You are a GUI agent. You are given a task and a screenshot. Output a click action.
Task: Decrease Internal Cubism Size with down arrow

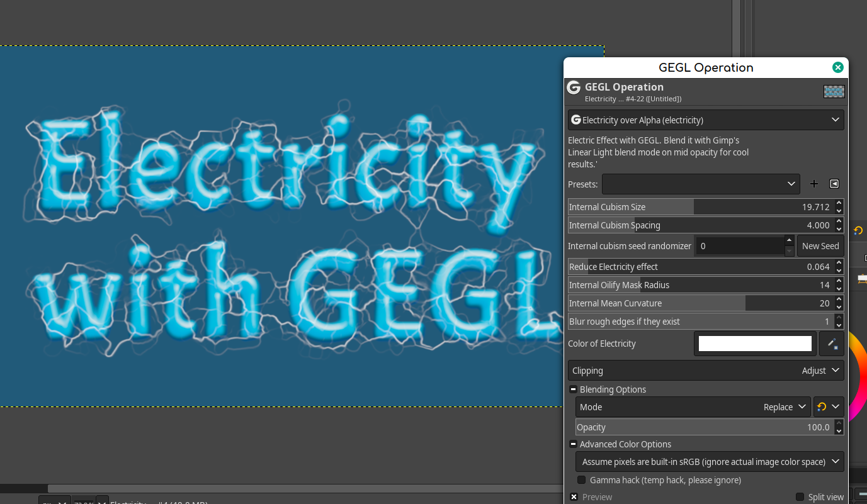pyautogui.click(x=839, y=211)
